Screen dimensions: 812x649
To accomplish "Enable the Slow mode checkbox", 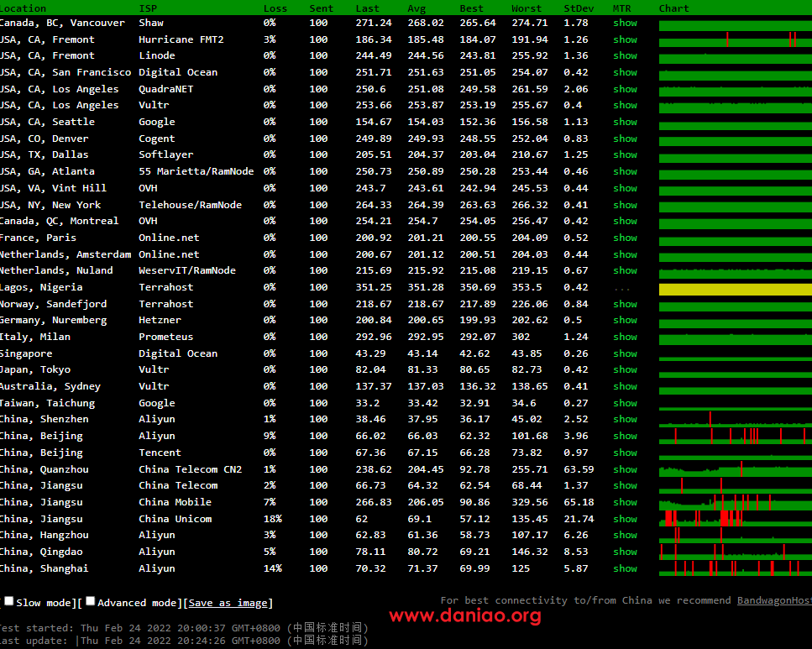I will [8, 601].
